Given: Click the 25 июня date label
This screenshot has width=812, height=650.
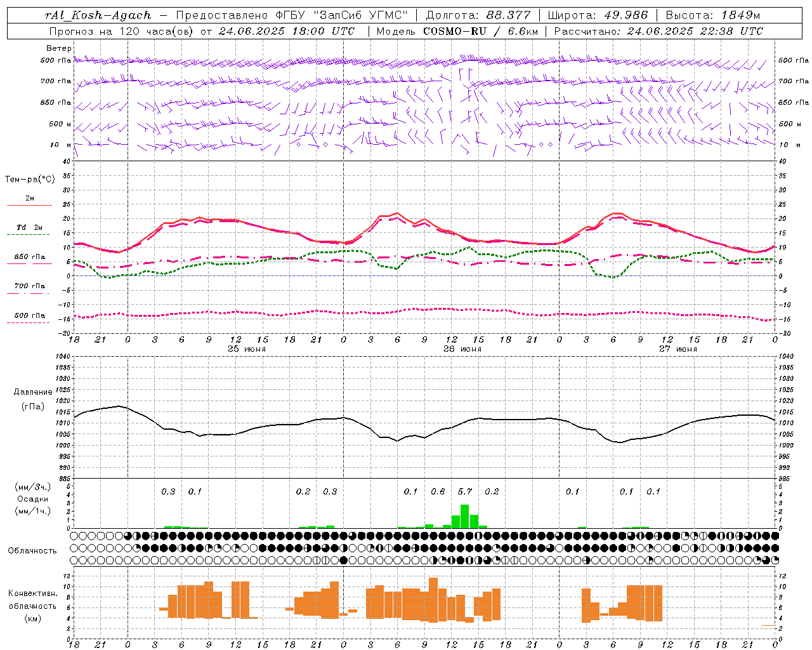Looking at the screenshot, I should click(247, 349).
